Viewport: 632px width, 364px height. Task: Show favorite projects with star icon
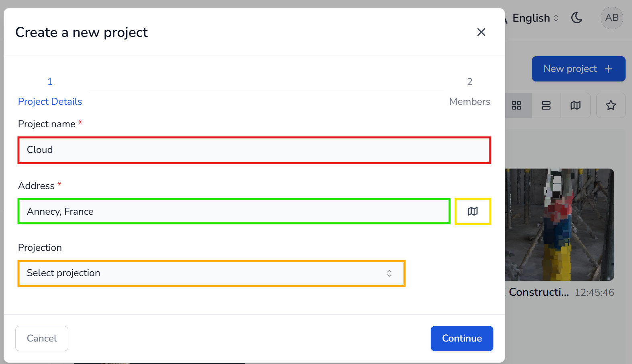[611, 106]
